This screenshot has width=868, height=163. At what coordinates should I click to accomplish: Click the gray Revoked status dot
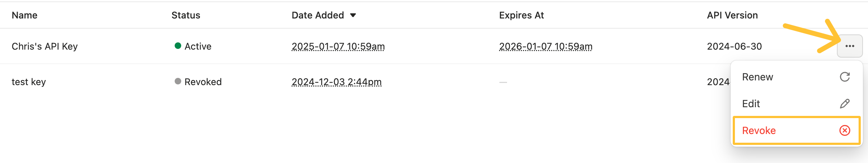pos(178,81)
